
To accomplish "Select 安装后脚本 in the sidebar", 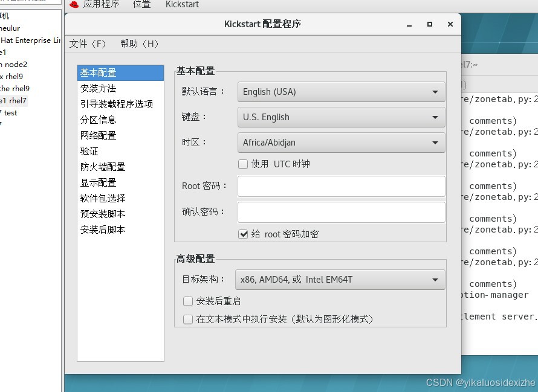I will [120, 230].
